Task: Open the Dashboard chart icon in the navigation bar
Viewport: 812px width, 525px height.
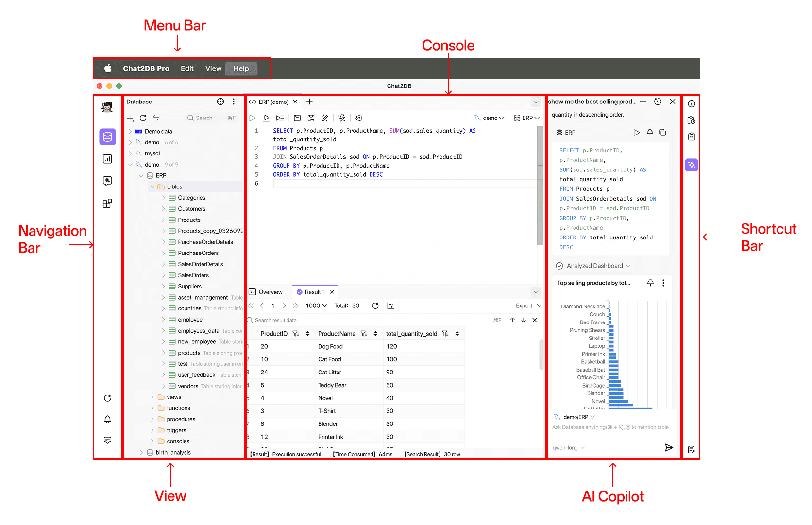Action: [107, 159]
